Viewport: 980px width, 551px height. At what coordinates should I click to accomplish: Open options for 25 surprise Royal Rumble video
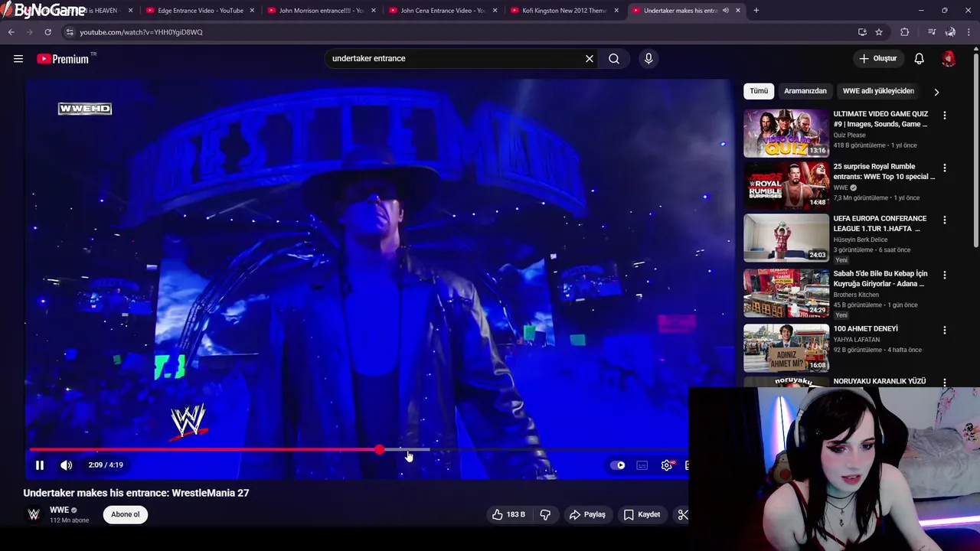[x=945, y=168]
